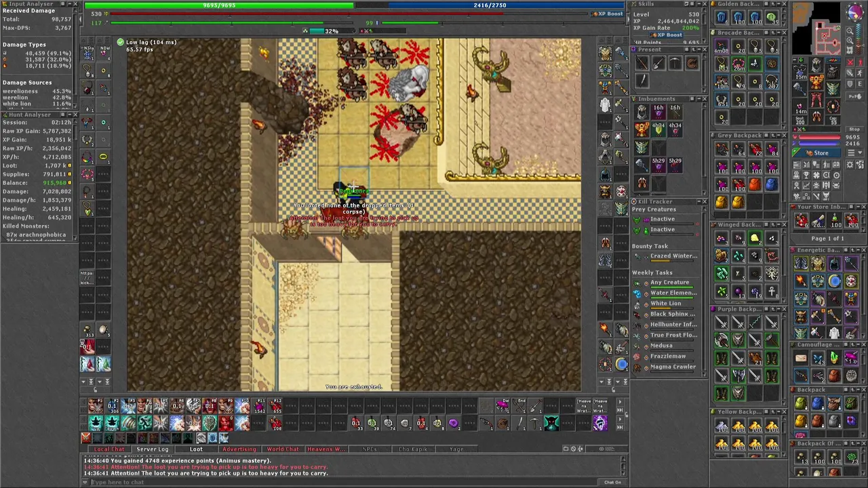Select the letter in Camouflage Backpack
868x488 pixels.
(x=801, y=359)
